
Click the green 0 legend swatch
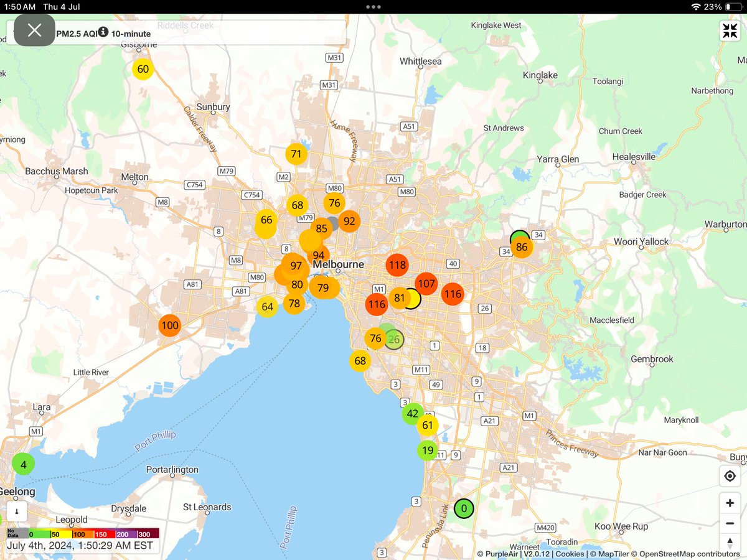click(x=38, y=534)
